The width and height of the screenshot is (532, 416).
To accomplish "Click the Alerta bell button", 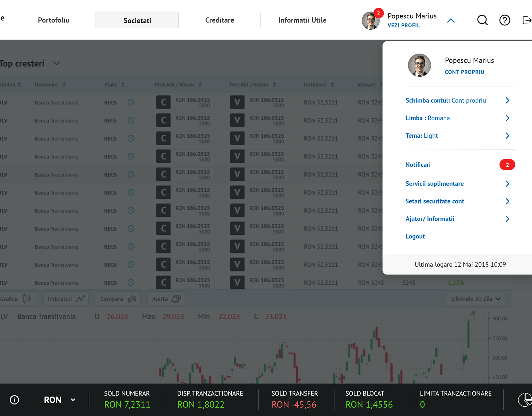I will (166, 298).
